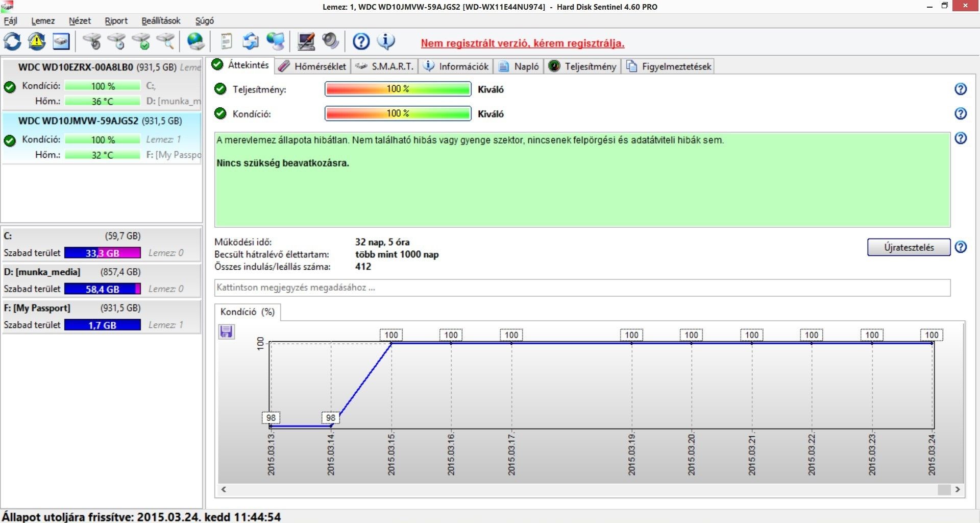
Task: Click the disk with stethoscope hardware self-test icon
Action: [x=92, y=41]
